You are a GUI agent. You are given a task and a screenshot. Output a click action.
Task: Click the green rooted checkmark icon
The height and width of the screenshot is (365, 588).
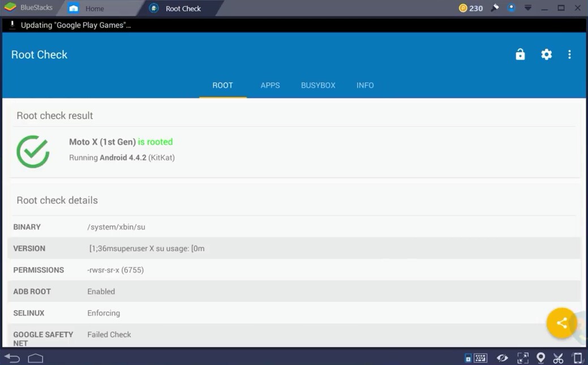pos(33,152)
